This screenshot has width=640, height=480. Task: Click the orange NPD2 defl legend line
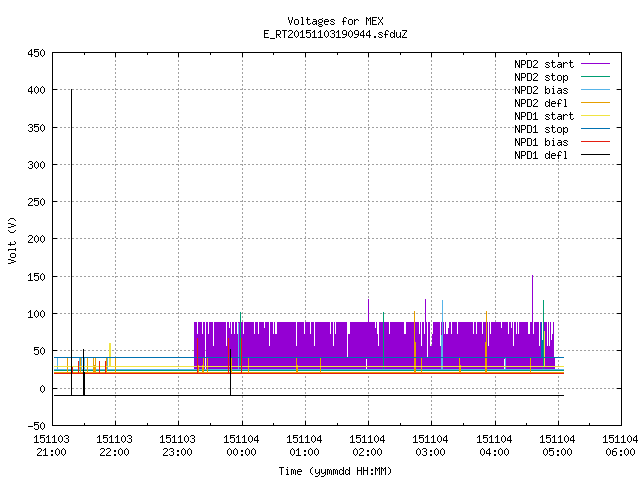(595, 103)
